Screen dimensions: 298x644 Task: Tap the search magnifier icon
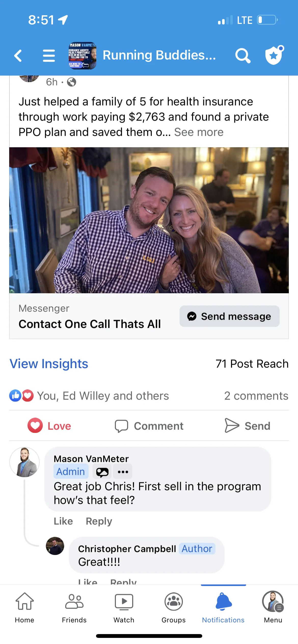coord(243,55)
